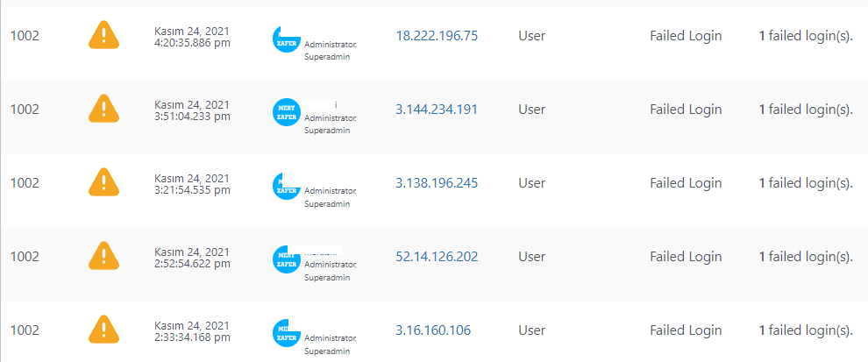This screenshot has width=868, height=362.
Task: Click warning icon for 2:52:54.622 pm entry
Action: [103, 256]
